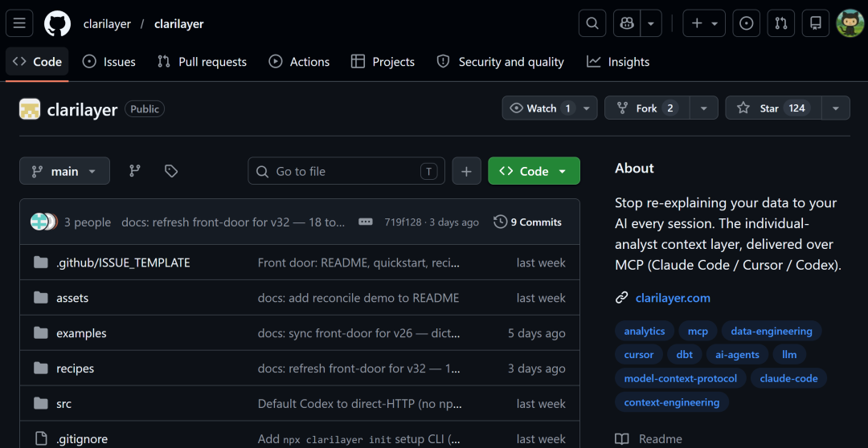Image resolution: width=868 pixels, height=448 pixels.
Task: Expand the Copilot dropdown arrow
Action: [x=651, y=23]
